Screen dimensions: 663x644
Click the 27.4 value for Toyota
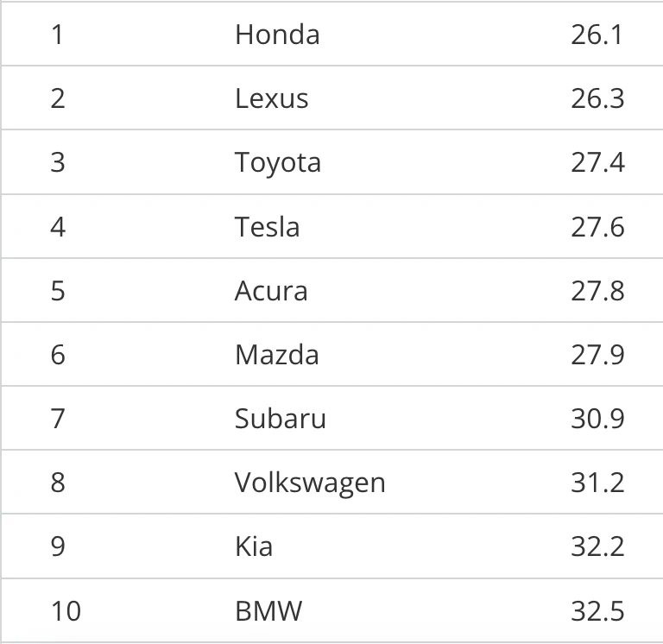click(x=597, y=162)
